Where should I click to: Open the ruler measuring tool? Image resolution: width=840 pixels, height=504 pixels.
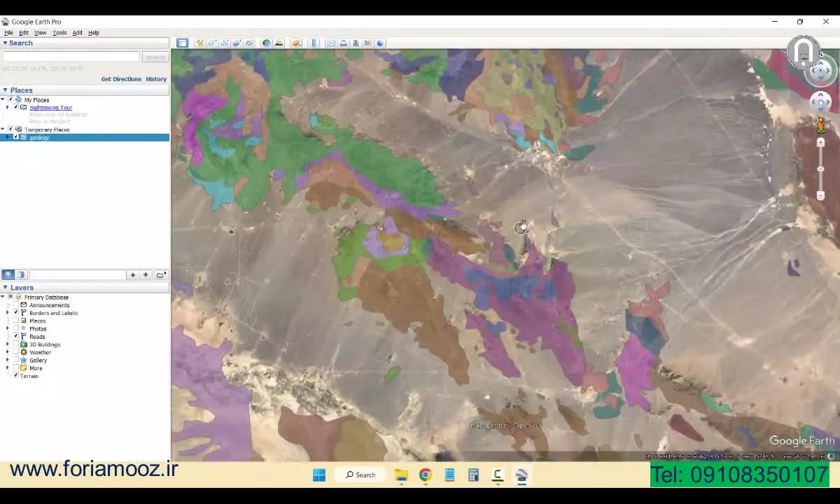point(314,43)
